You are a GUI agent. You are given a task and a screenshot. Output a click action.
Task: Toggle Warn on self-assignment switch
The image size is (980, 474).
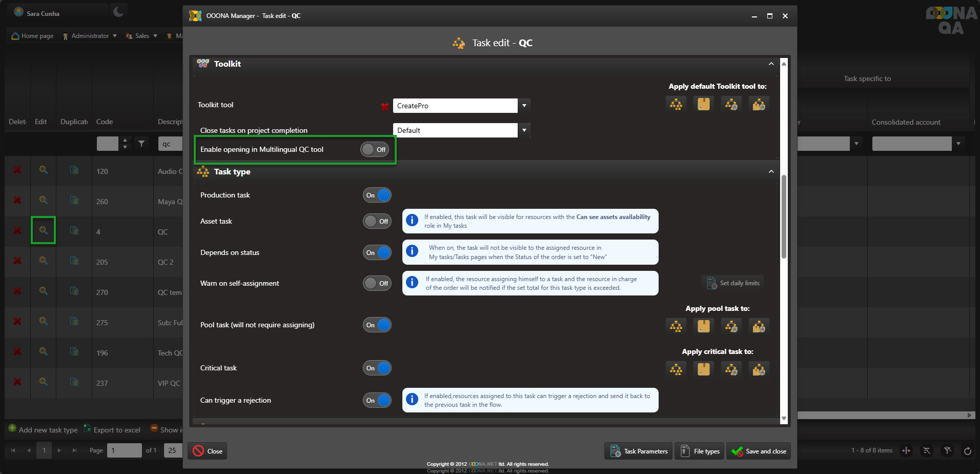tap(377, 284)
